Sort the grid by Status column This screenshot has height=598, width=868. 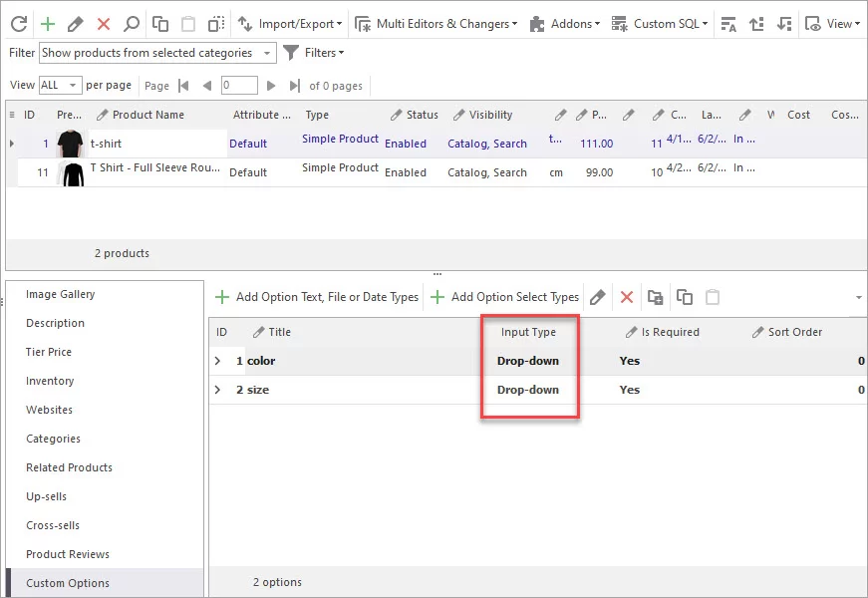pos(422,115)
